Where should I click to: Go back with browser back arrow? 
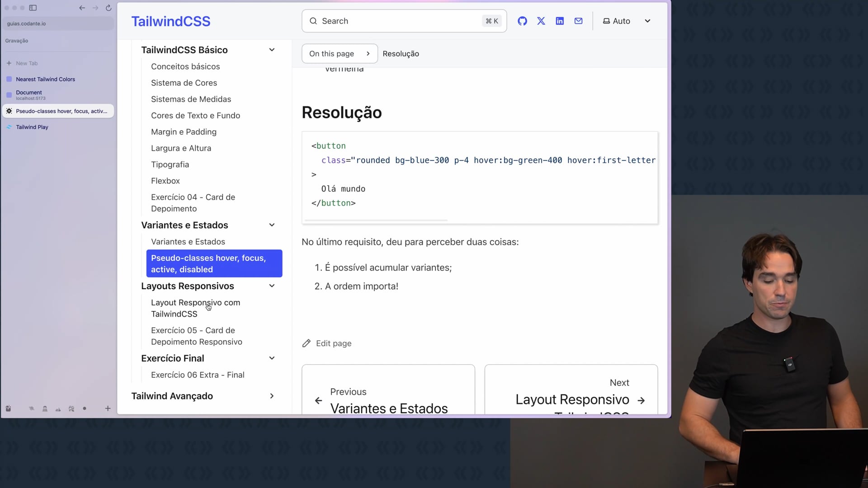point(82,8)
